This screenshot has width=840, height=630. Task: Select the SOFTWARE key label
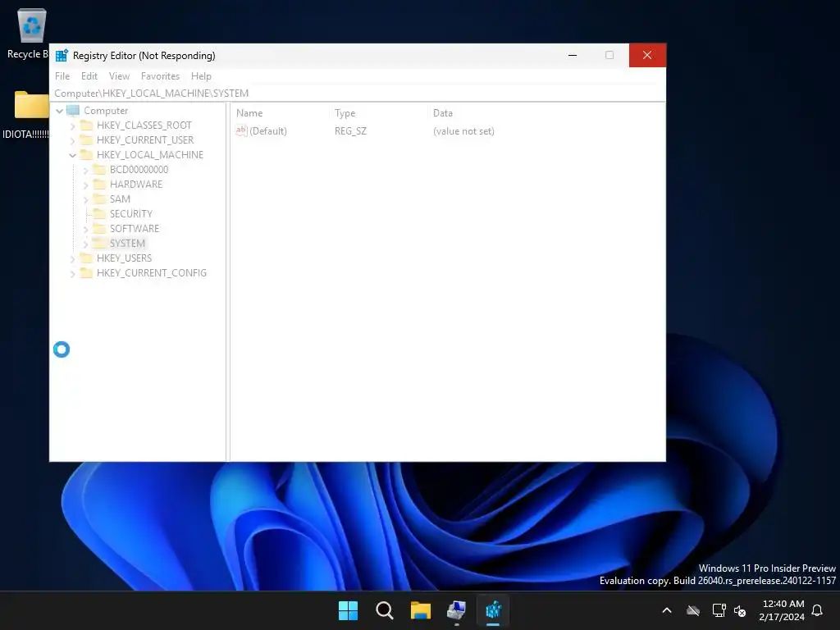[135, 228]
